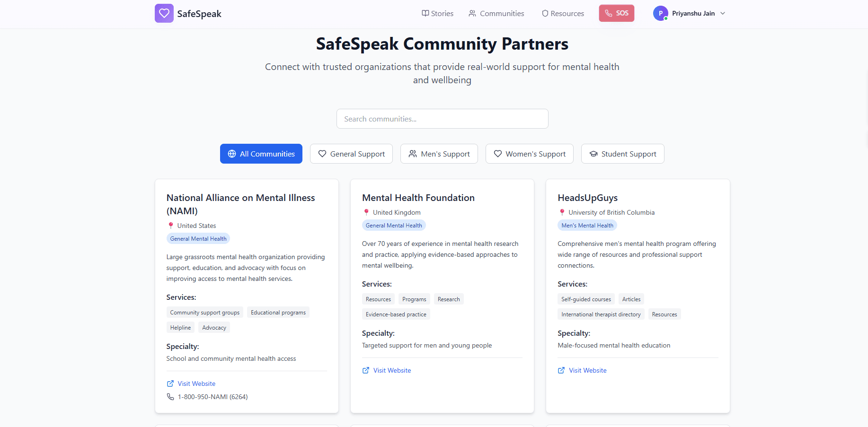Click the external link icon beside HeadsUpGuys Visit Website

point(561,370)
